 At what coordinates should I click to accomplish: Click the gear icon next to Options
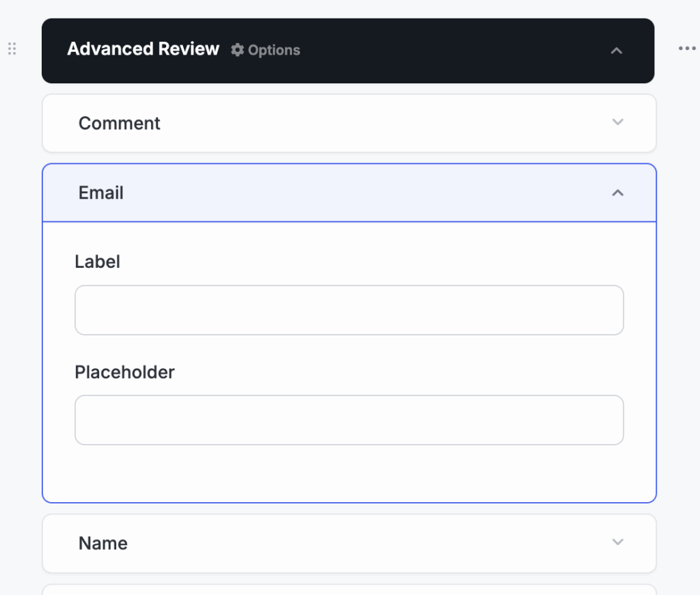coord(237,50)
